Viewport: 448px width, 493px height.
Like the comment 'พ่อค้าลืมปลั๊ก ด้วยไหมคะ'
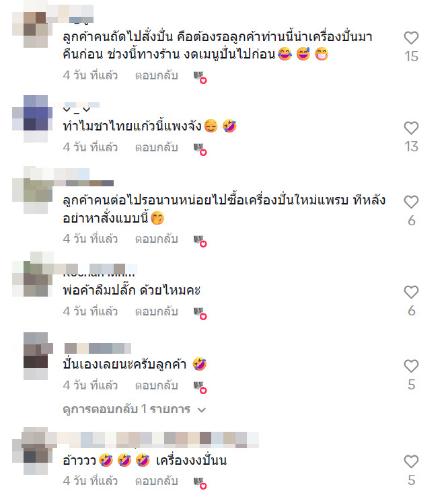[411, 292]
